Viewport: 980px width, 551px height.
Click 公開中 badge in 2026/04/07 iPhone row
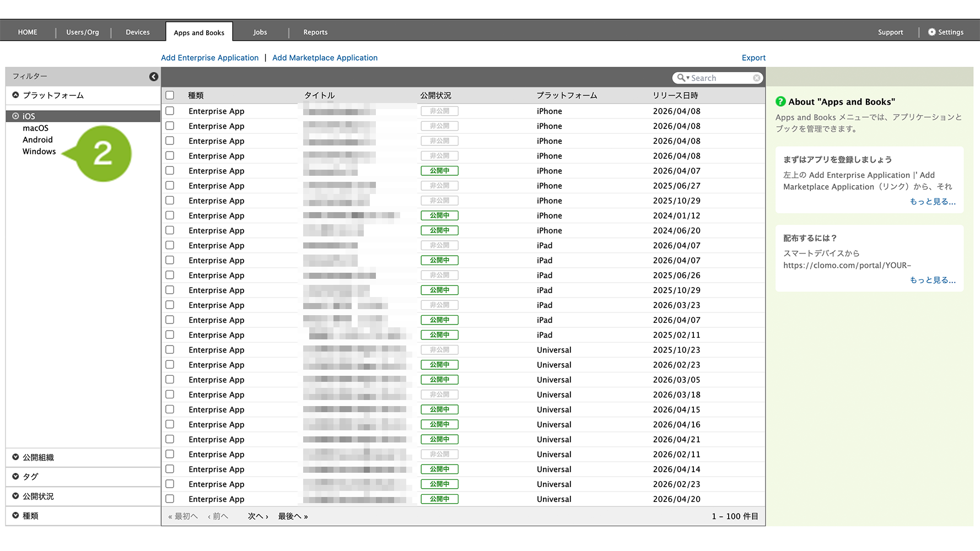tap(439, 171)
